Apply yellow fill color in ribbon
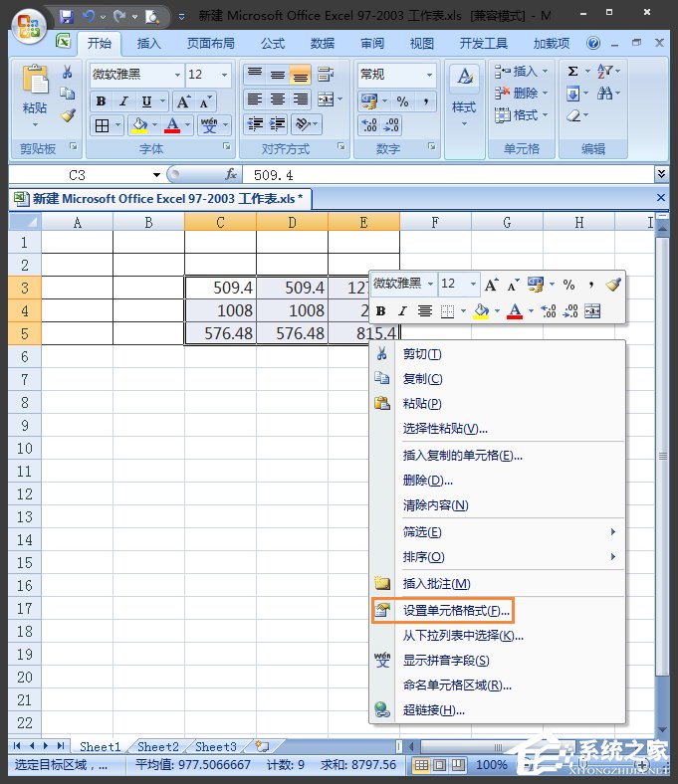678x784 pixels. pyautogui.click(x=139, y=124)
